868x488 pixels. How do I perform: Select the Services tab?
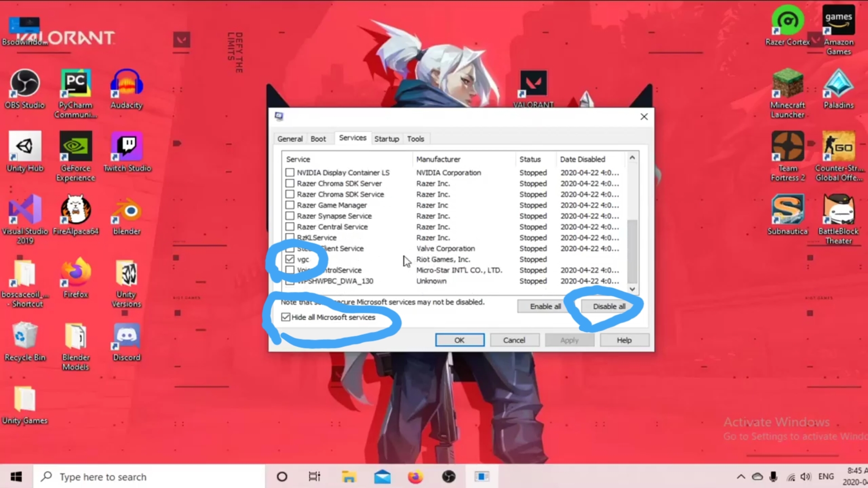(x=353, y=138)
